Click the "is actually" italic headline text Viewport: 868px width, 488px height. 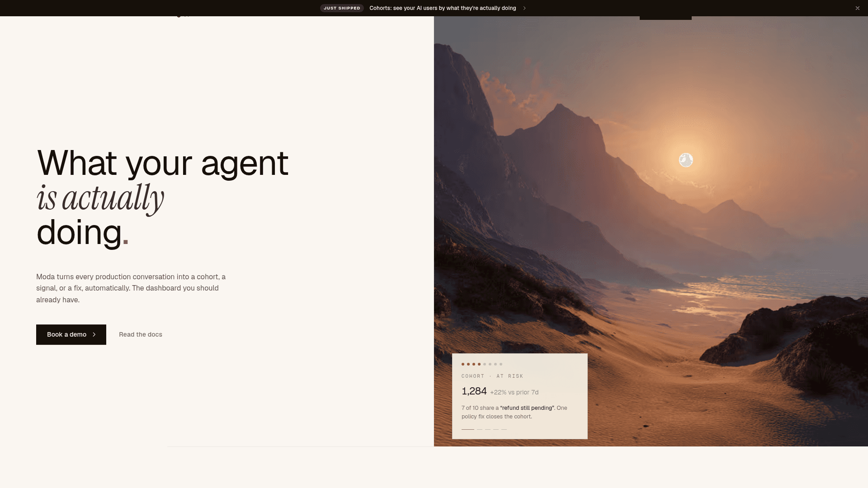pos(100,198)
